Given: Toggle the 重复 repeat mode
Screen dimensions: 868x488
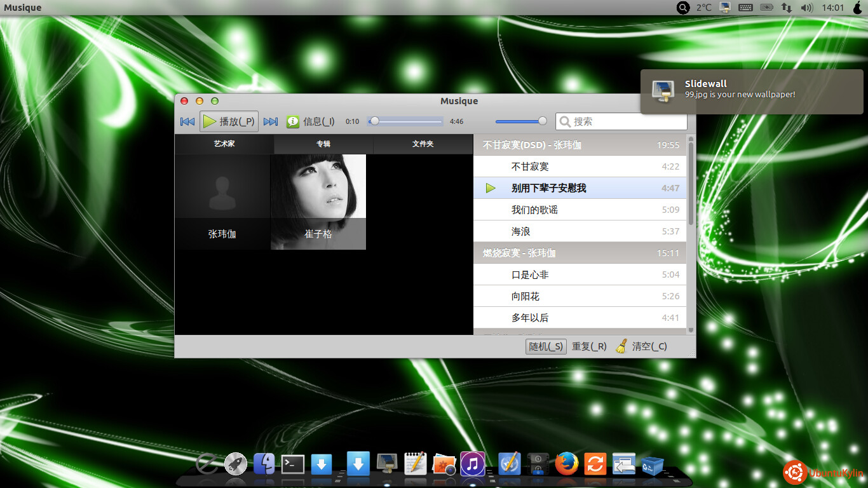Looking at the screenshot, I should point(589,346).
